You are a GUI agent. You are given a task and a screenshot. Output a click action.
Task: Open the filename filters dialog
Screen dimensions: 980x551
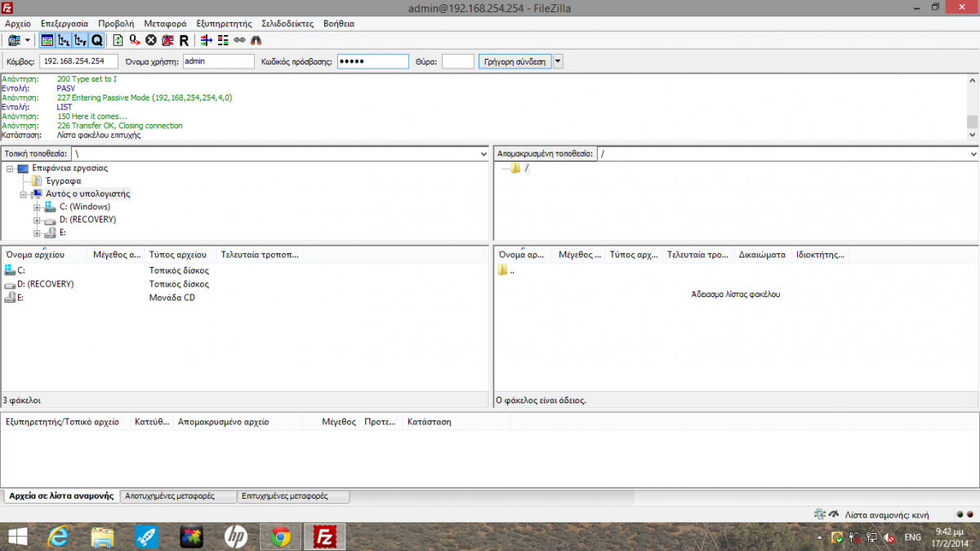(206, 40)
